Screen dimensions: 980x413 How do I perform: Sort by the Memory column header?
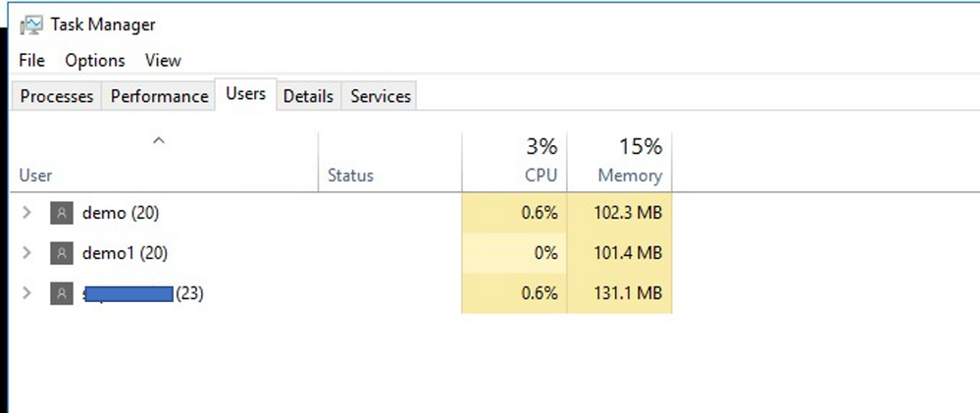619,161
